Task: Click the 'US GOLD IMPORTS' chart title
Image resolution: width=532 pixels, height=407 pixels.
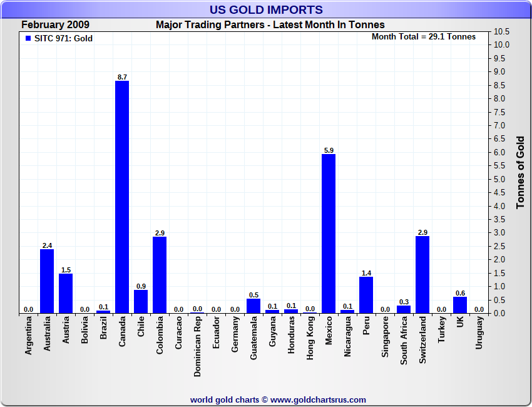Action: [266, 9]
